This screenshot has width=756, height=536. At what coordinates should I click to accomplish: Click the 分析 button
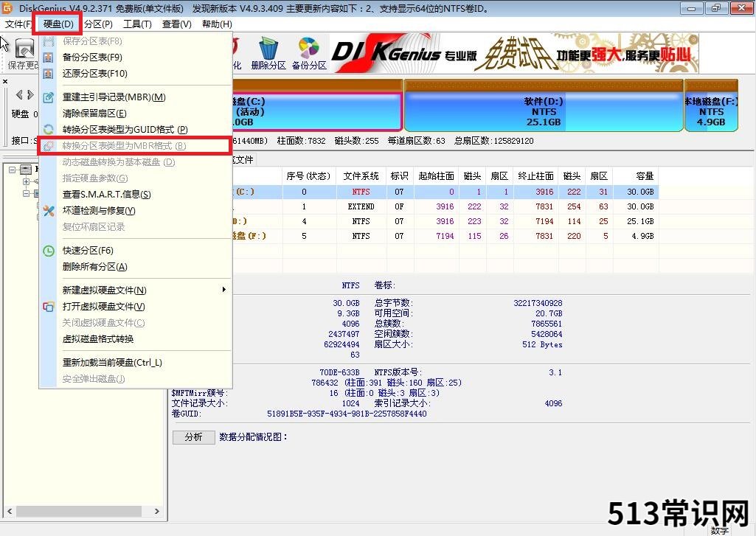(194, 436)
